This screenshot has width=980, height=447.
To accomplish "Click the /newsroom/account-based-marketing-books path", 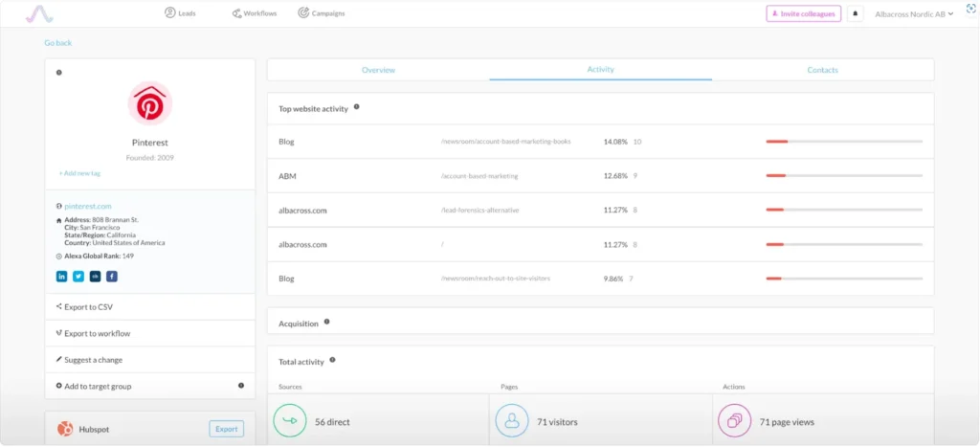I will coord(505,142).
